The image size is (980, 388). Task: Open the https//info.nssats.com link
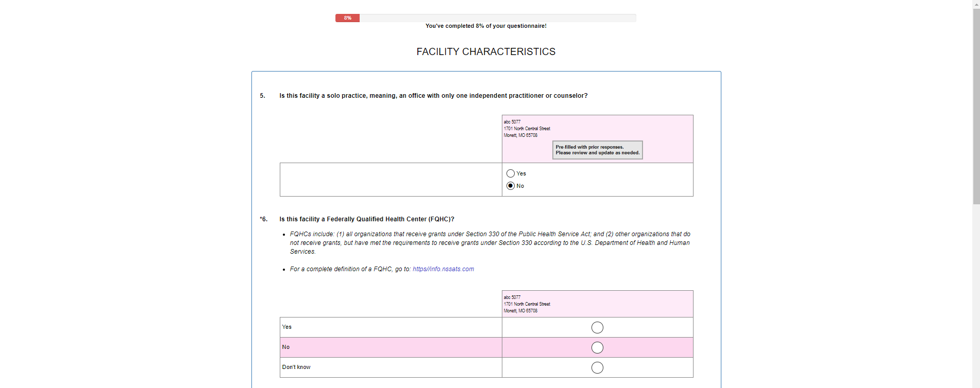[443, 269]
